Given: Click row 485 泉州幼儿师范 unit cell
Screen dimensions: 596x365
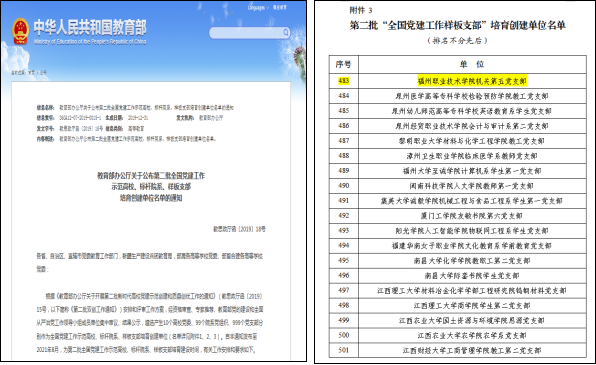Looking at the screenshot, I should coord(472,111).
